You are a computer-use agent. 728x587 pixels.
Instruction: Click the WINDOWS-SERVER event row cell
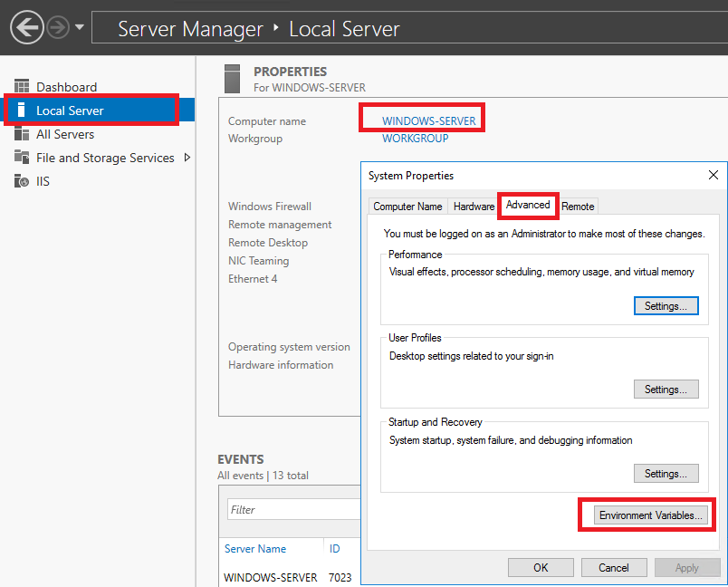[x=270, y=577]
